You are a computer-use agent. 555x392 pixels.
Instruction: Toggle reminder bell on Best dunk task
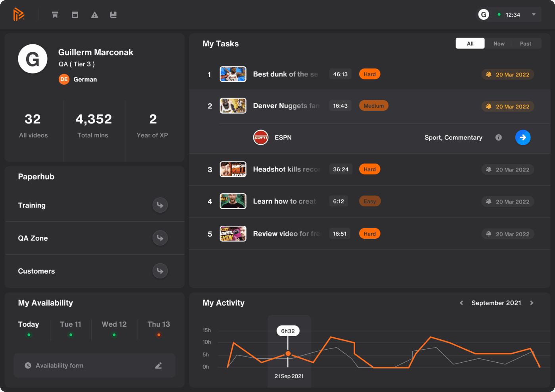click(x=489, y=74)
